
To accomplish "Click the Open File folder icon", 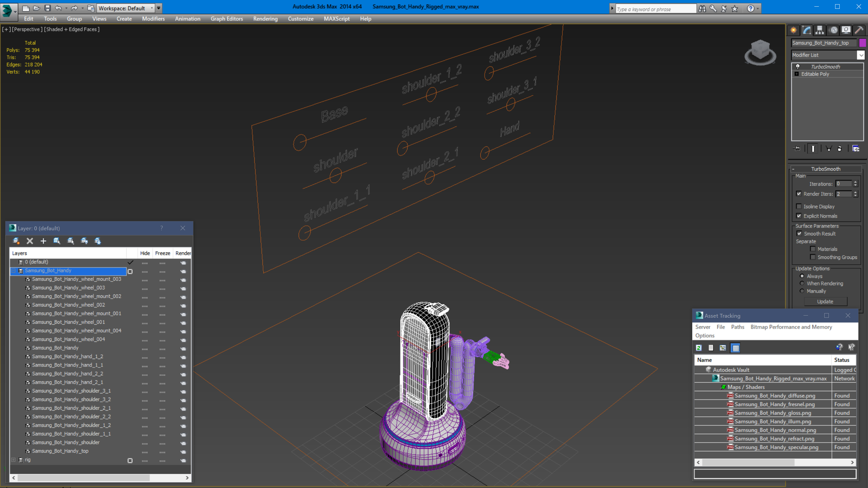I will (37, 8).
